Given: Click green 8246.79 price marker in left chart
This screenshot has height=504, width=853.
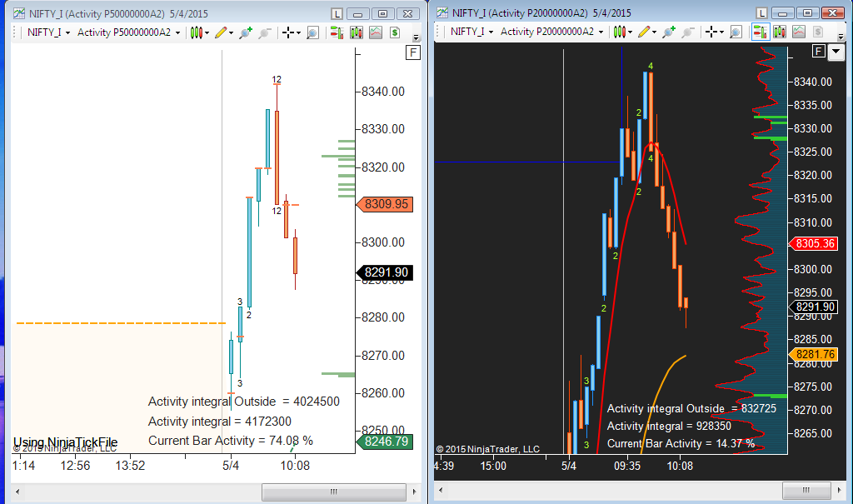Looking at the screenshot, I should pos(385,442).
